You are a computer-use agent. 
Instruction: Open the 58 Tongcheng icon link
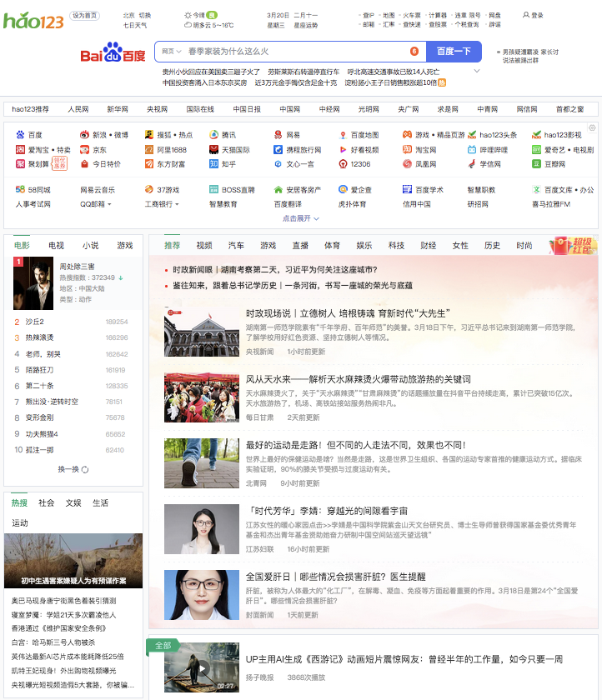click(20, 189)
